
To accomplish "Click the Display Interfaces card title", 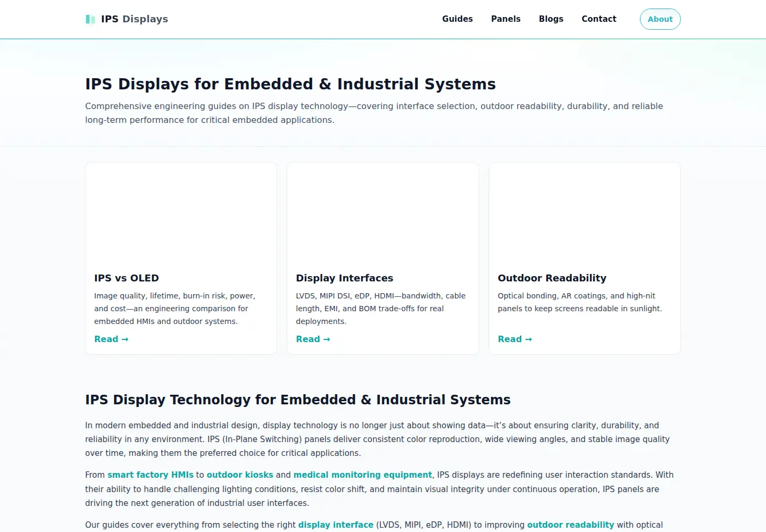I will point(345,278).
